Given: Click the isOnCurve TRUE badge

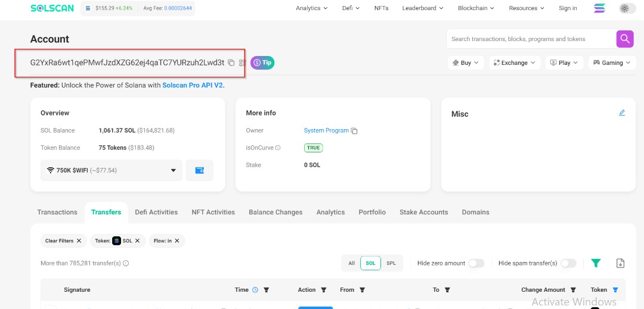Looking at the screenshot, I should pos(314,148).
